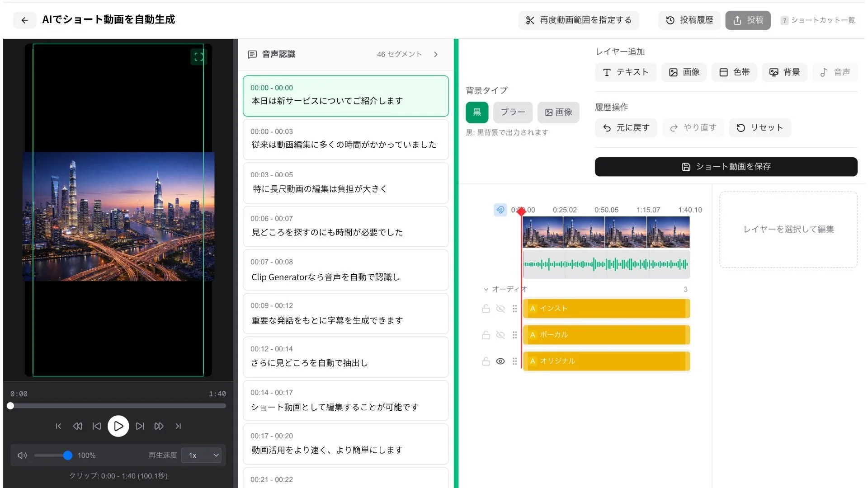The height and width of the screenshot is (488, 868).
Task: Save with ショート動画を保存
Action: point(726,167)
